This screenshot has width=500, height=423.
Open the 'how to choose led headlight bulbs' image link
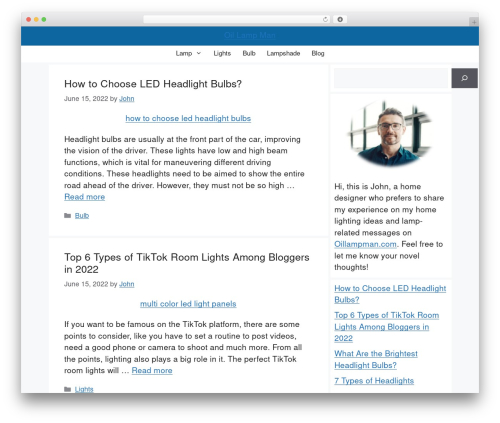(188, 118)
